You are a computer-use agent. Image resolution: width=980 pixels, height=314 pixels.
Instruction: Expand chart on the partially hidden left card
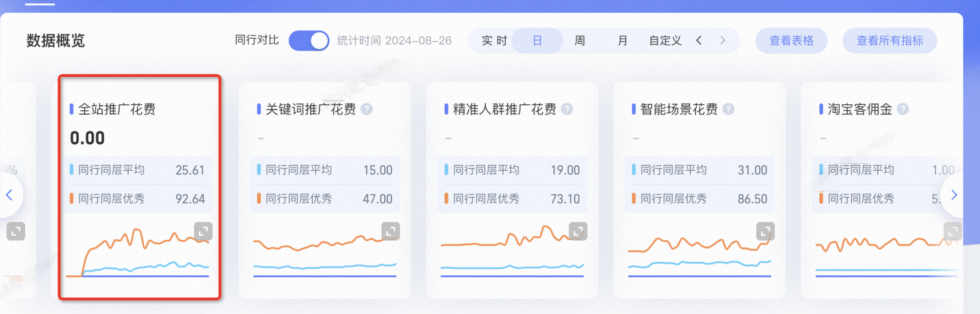coord(16,231)
